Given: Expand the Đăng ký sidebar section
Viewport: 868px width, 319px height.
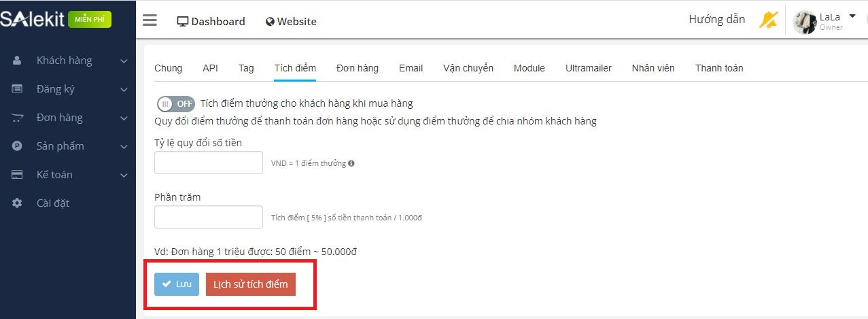Looking at the screenshot, I should [124, 90].
